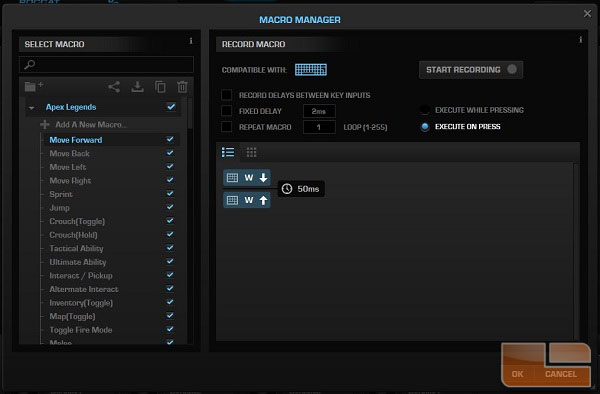Screen dimensions: 600x394
Task: Click the delete macro trash icon
Action: [183, 87]
